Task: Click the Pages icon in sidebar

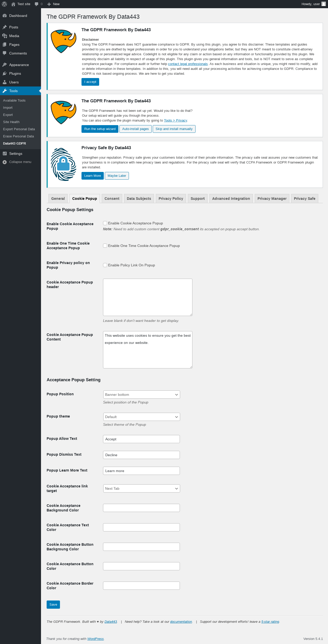Action: point(5,45)
